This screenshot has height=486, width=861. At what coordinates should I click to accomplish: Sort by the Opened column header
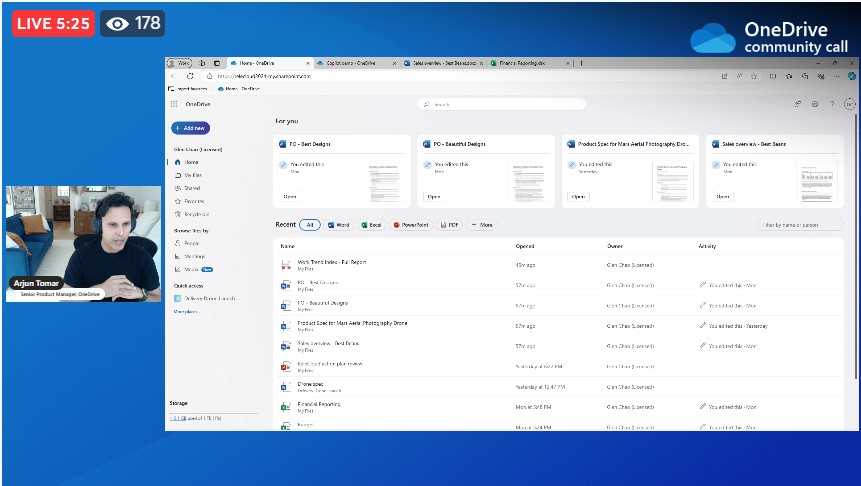tap(524, 246)
